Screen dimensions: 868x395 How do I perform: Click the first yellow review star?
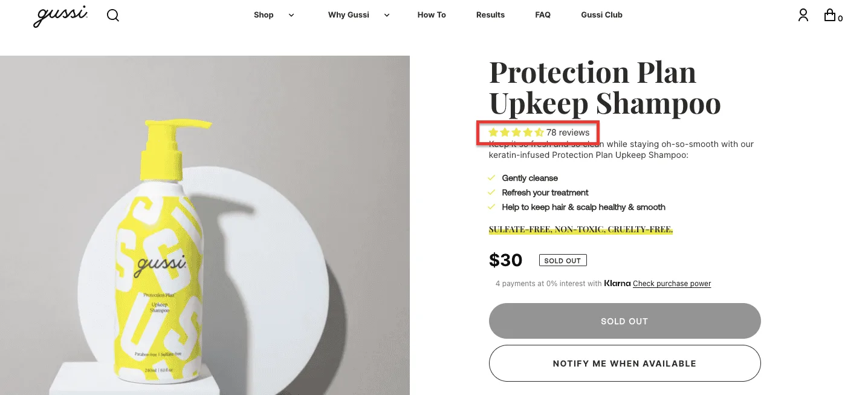494,132
